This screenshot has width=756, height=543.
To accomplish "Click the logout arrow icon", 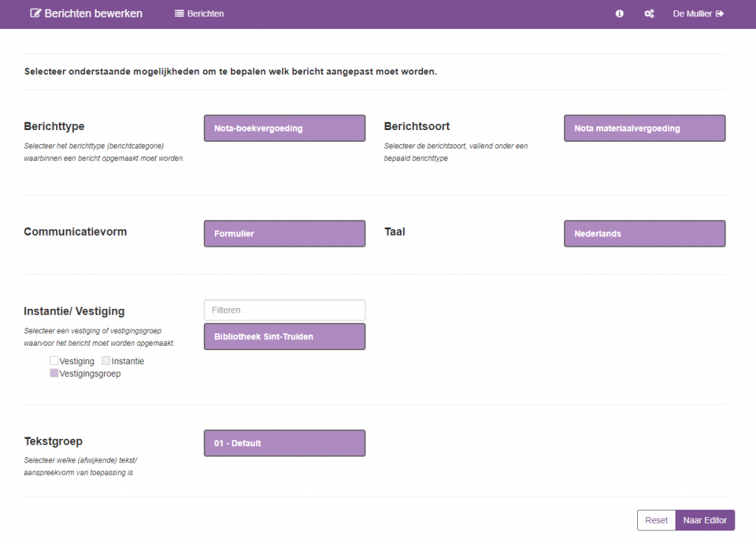I will [720, 14].
